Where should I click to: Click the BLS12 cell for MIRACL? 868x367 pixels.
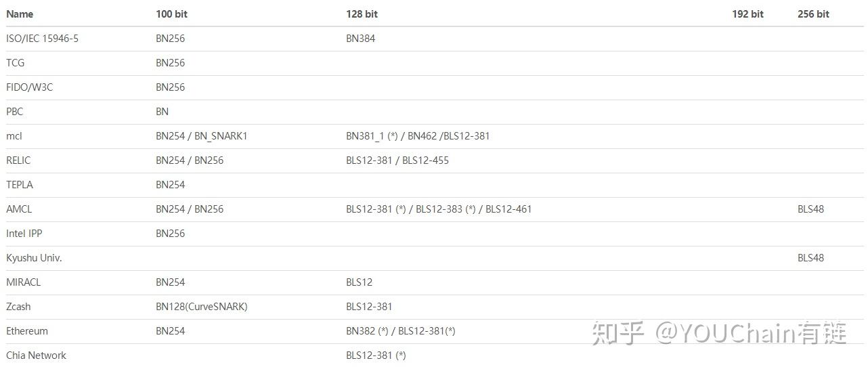click(x=359, y=282)
